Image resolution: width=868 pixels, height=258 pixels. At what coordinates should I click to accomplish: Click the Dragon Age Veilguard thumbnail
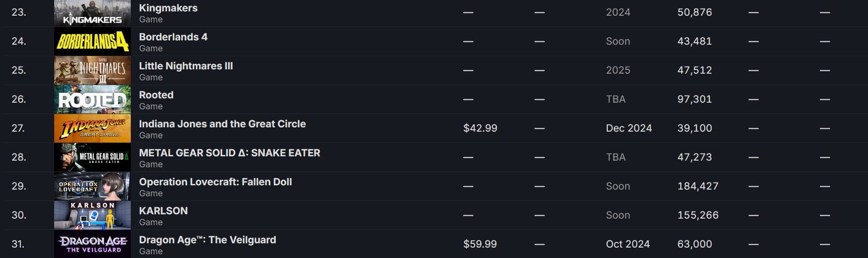point(92,244)
